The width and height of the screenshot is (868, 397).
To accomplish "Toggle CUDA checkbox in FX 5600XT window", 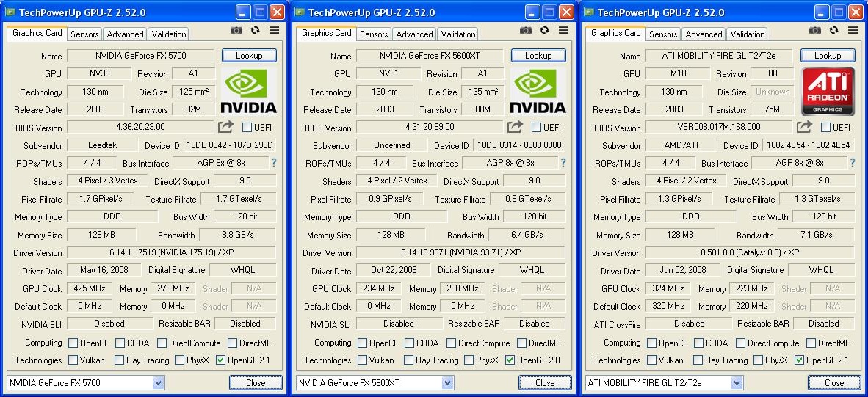I will click(409, 343).
